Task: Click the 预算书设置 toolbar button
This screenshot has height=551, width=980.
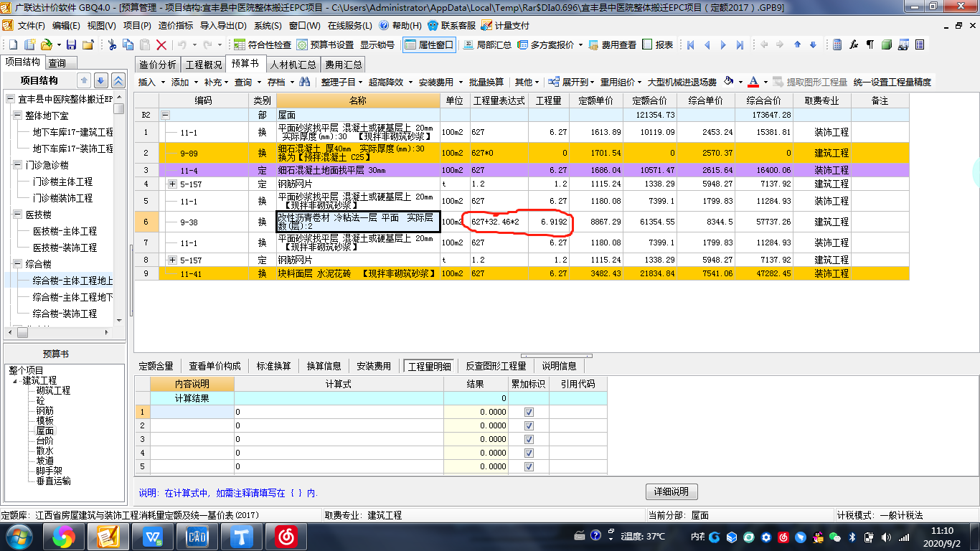Action: 326,44
